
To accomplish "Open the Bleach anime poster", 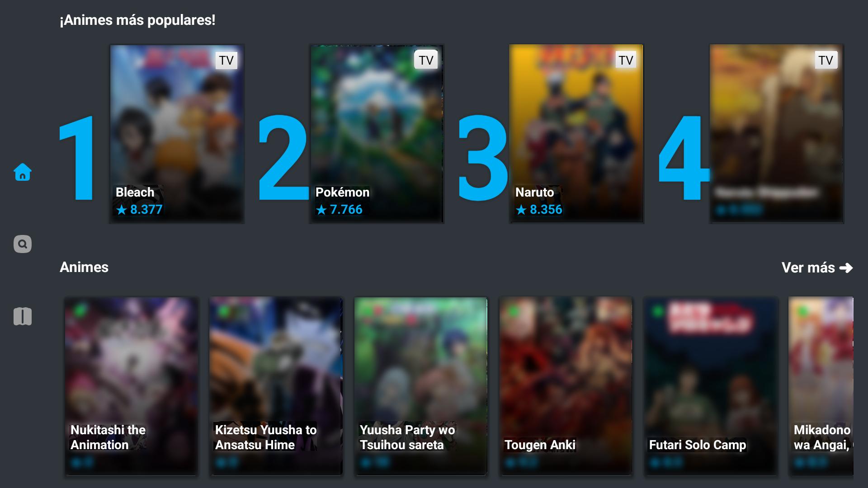I will pos(177,134).
